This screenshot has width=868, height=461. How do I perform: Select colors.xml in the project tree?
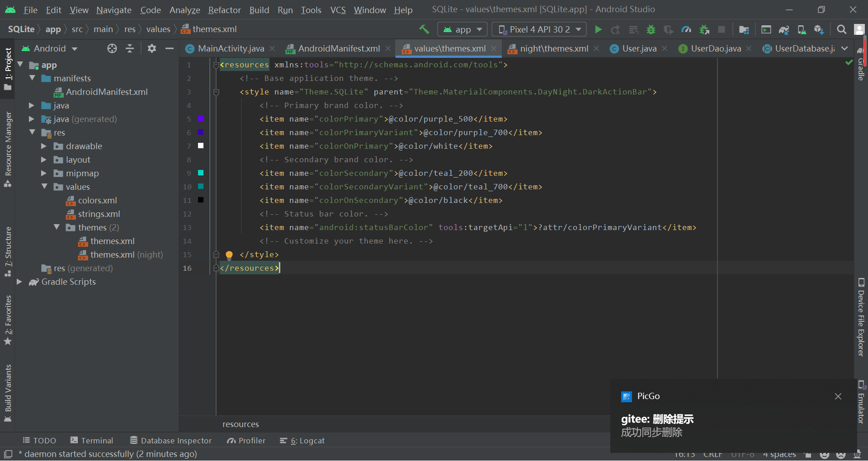[97, 200]
